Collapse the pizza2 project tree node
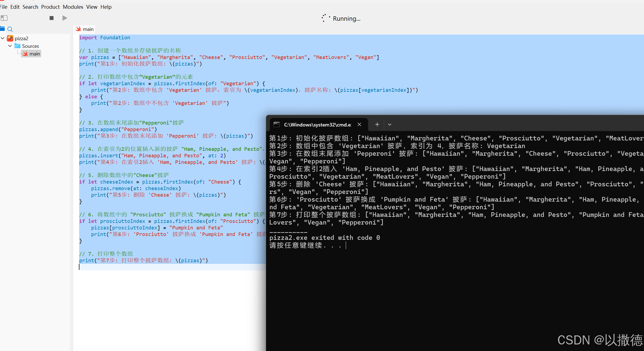Viewport: 644px width, 351px height. coord(3,38)
